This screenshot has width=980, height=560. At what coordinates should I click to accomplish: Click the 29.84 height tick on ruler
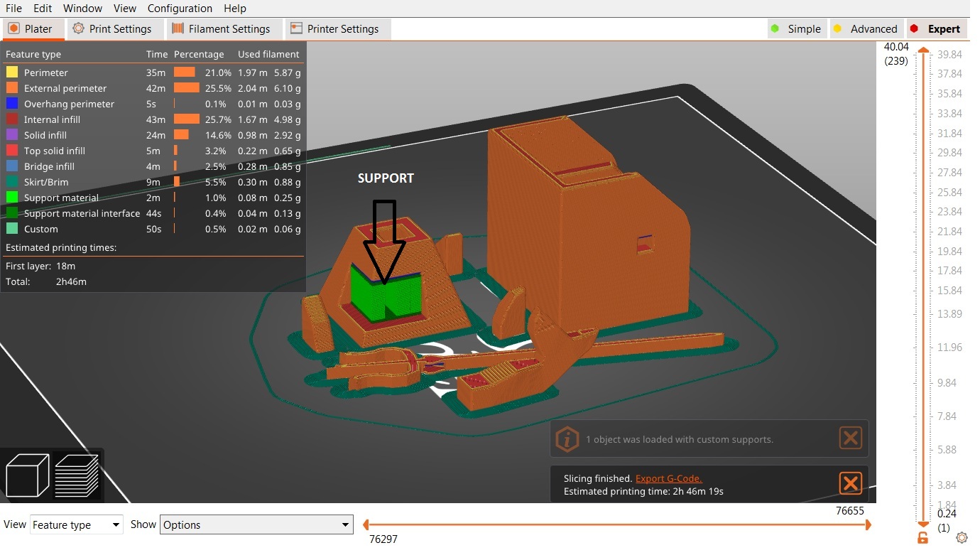tap(949, 153)
